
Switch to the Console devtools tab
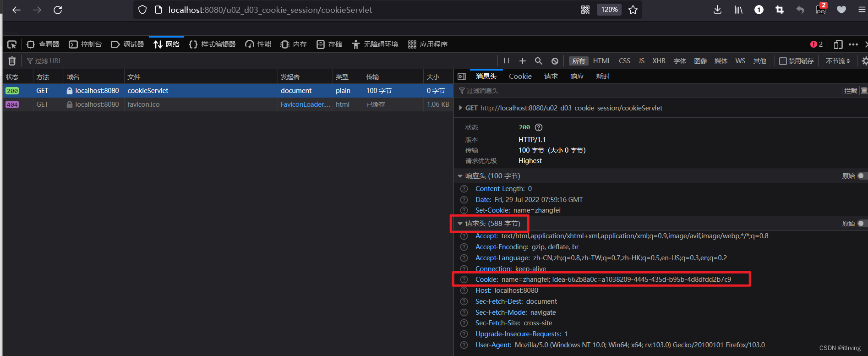pos(85,44)
